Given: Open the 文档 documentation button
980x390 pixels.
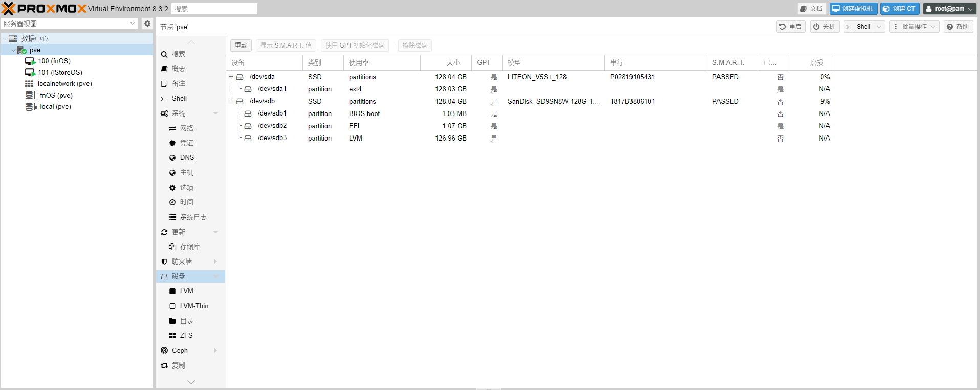Looking at the screenshot, I should [812, 9].
